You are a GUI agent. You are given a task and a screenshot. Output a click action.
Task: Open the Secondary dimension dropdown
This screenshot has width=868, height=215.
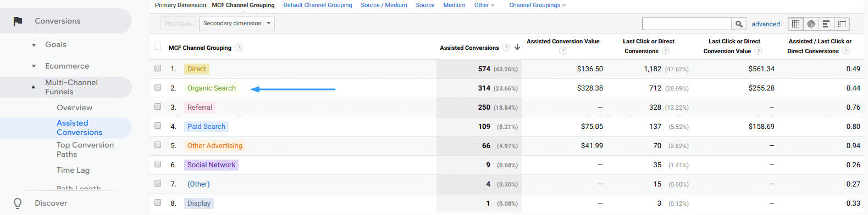(237, 24)
